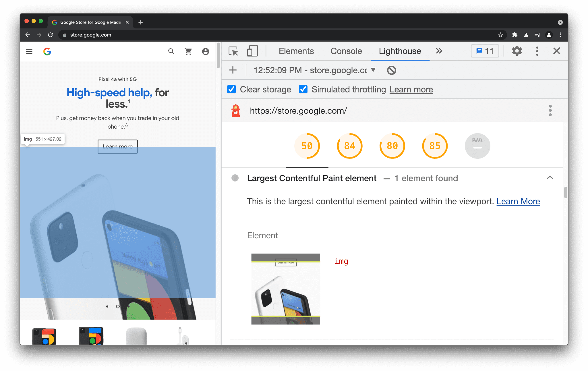Click the DevTools overflow menu chevron
Image resolution: width=588 pixels, height=371 pixels.
[439, 51]
